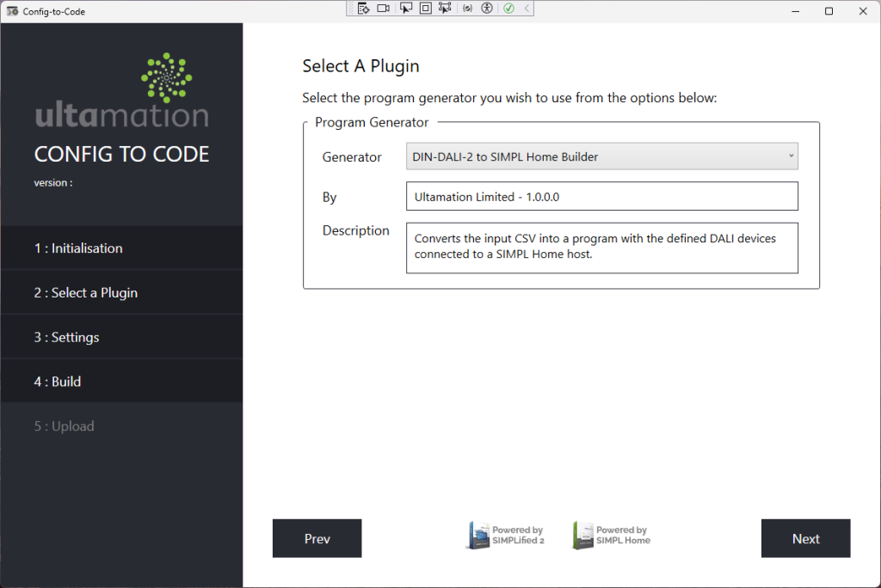The width and height of the screenshot is (881, 588).
Task: Click the 'Generator' field label
Action: pos(352,157)
